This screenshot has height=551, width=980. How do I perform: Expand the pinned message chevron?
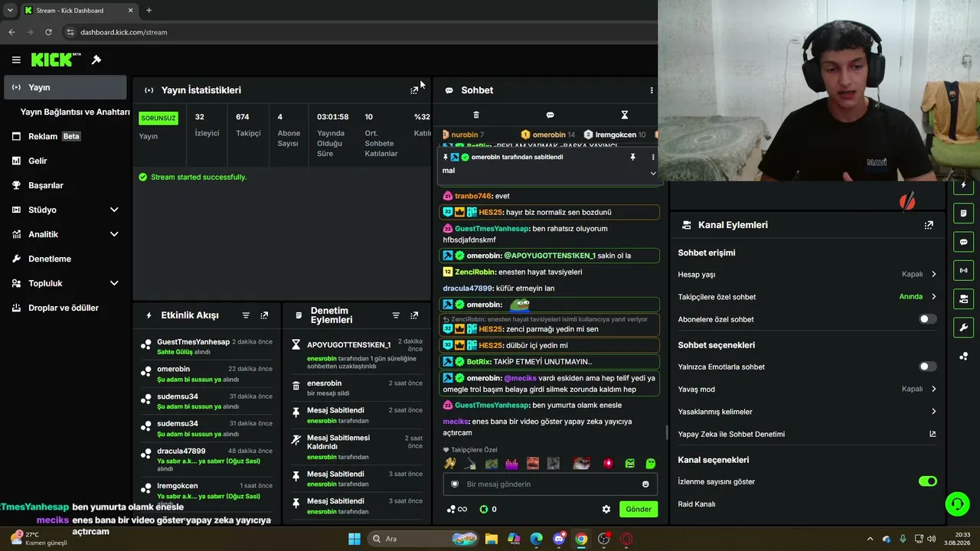[x=653, y=173]
